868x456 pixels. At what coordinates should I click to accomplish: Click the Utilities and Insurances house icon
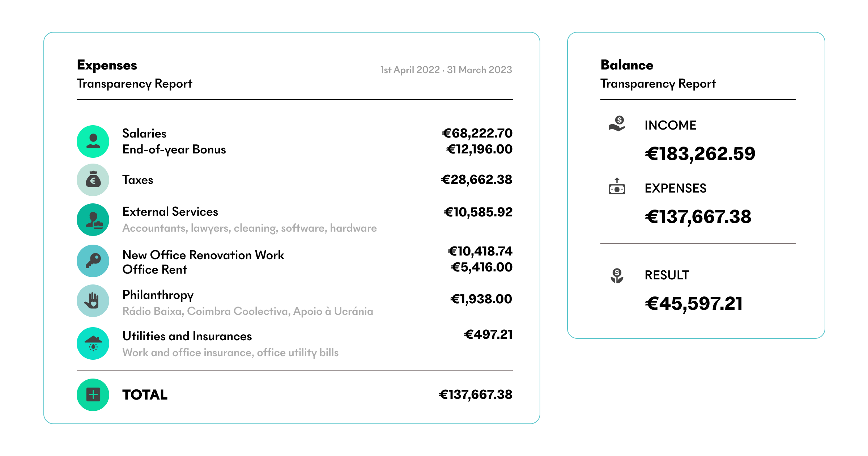click(93, 343)
